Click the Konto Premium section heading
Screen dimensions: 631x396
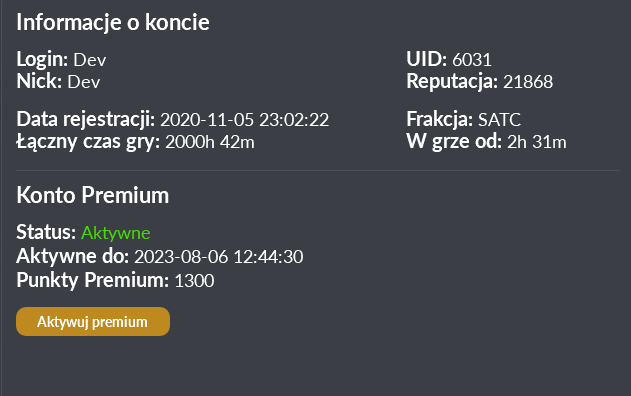[x=93, y=196]
